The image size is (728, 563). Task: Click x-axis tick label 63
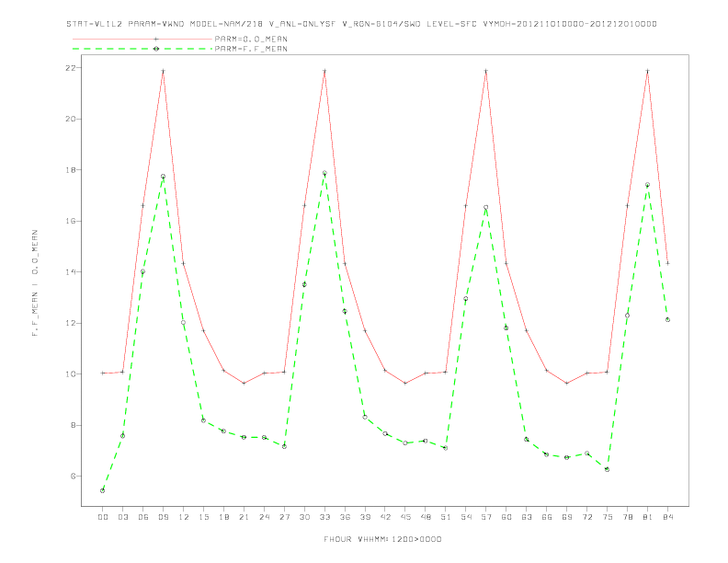pyautogui.click(x=527, y=517)
